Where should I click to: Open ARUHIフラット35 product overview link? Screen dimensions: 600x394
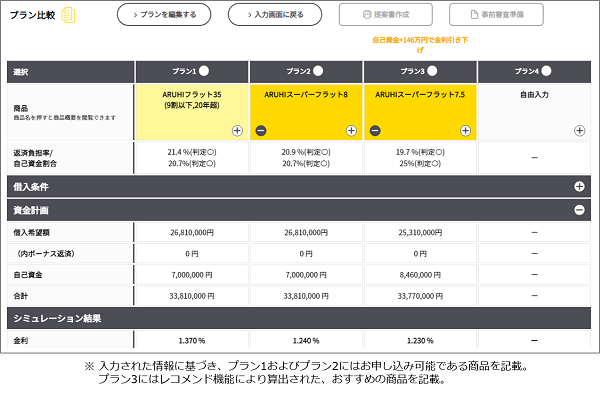tap(192, 99)
